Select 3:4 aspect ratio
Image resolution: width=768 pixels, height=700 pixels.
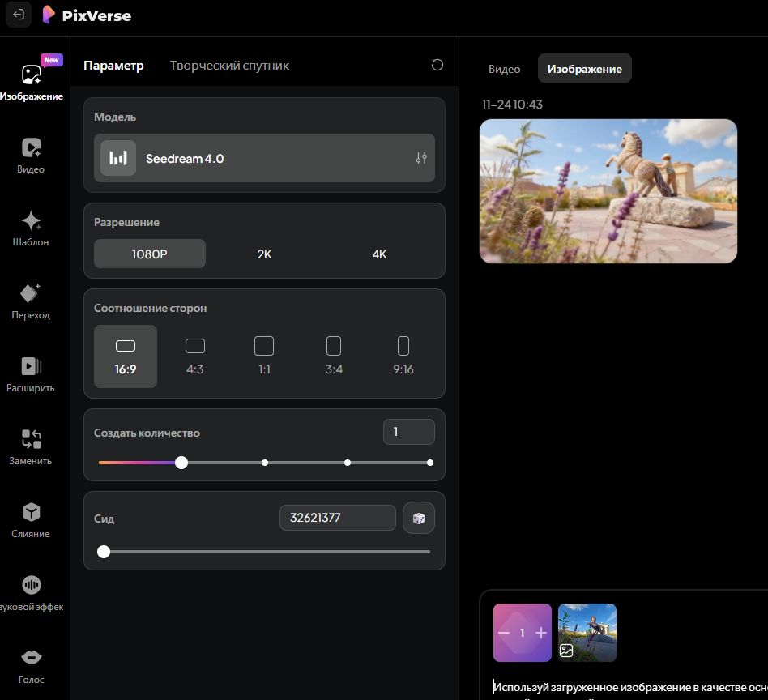(334, 356)
